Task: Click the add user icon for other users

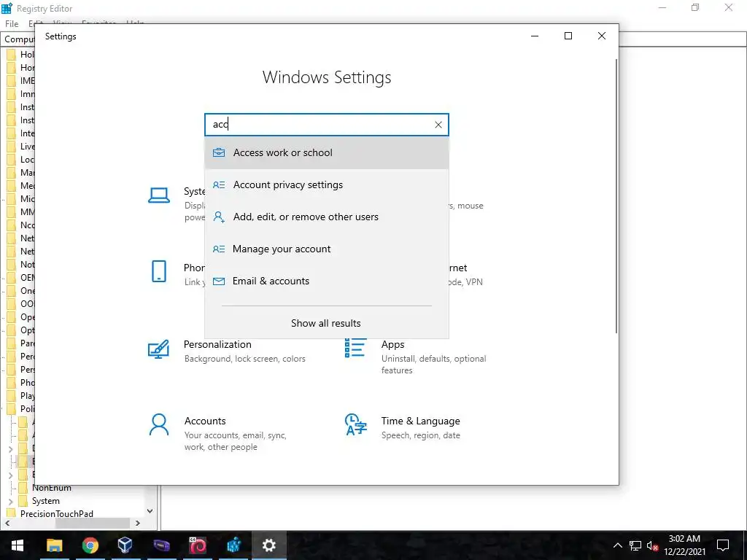Action: pyautogui.click(x=219, y=217)
